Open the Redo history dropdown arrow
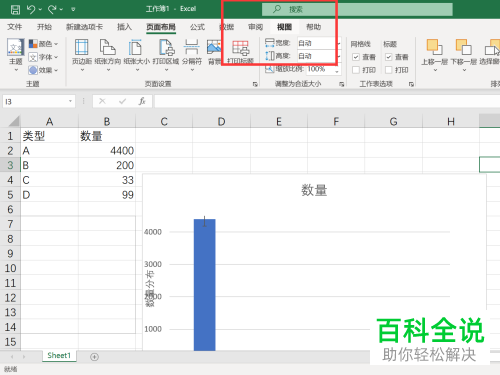This screenshot has height=375, width=500. (x=61, y=9)
